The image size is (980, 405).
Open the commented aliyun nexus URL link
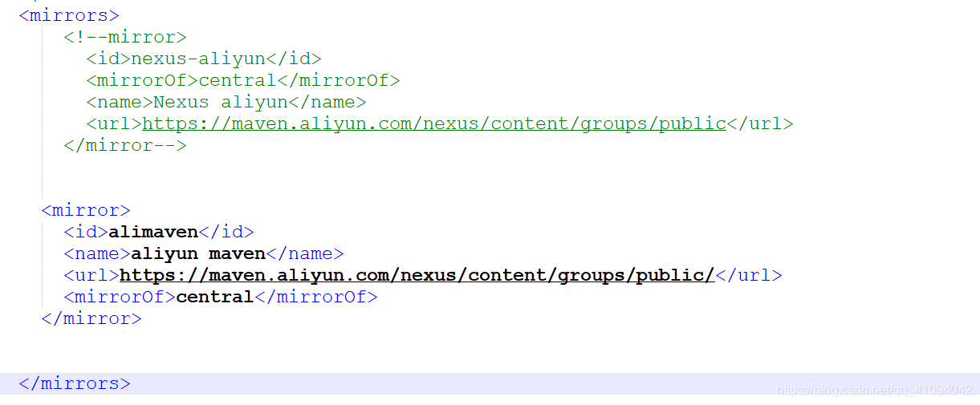434,124
